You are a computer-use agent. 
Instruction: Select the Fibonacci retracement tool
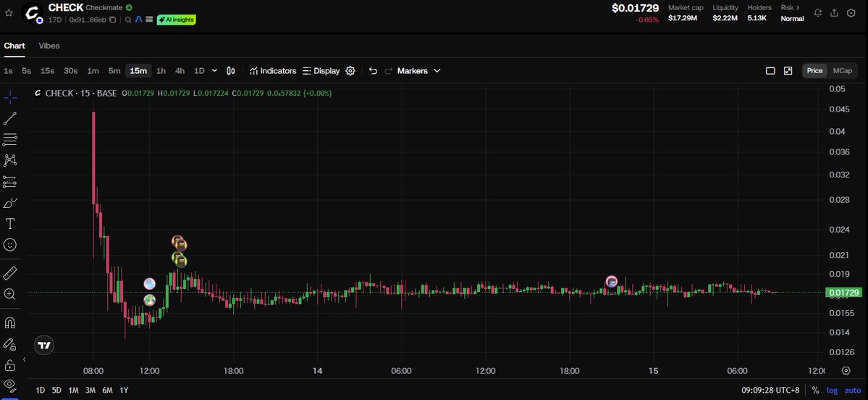click(x=10, y=139)
